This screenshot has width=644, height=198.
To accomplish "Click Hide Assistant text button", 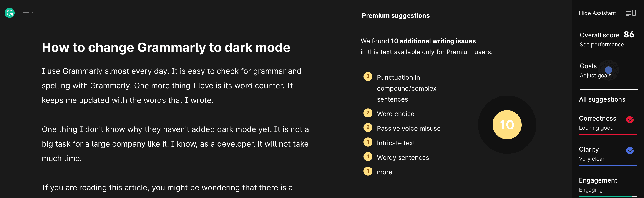I will coord(597,13).
